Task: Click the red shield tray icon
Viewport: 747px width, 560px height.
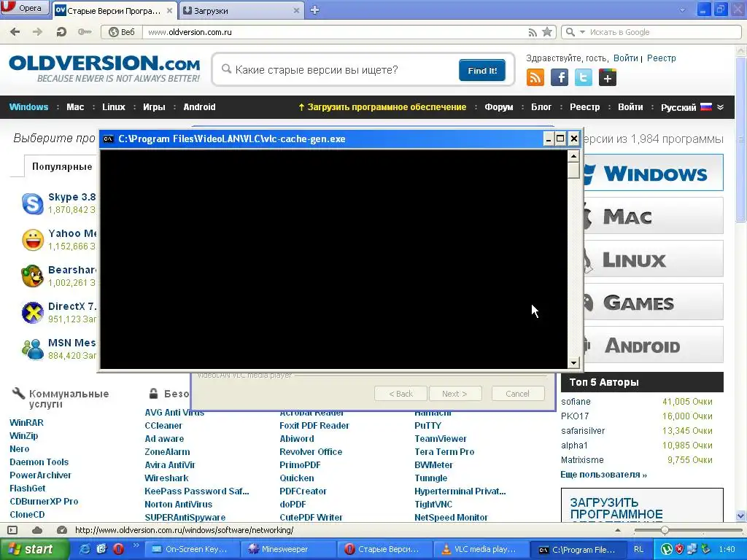Action: point(680,549)
